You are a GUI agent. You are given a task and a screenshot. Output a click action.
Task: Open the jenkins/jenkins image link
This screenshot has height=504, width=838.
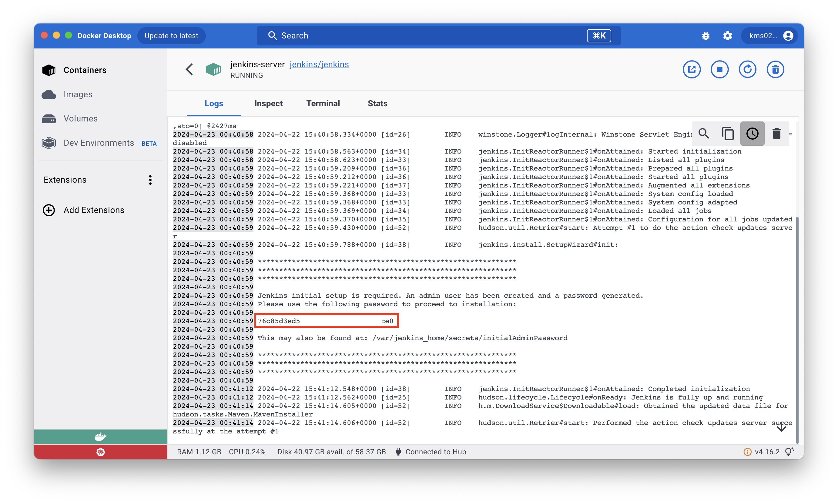pos(319,64)
